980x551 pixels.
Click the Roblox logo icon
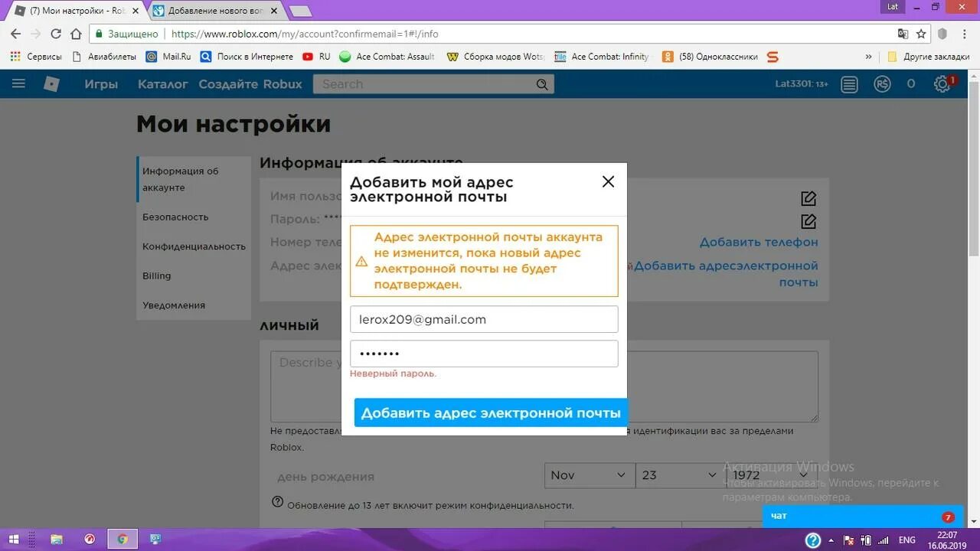[51, 83]
